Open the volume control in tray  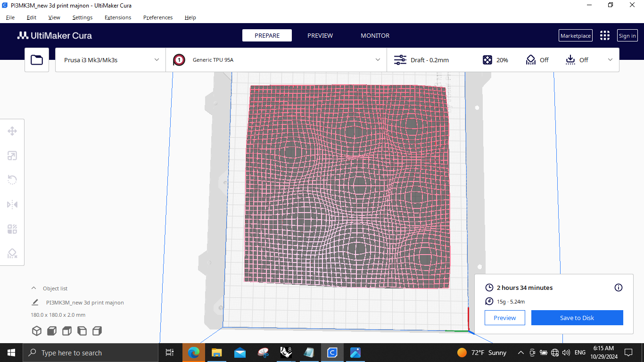click(x=566, y=353)
